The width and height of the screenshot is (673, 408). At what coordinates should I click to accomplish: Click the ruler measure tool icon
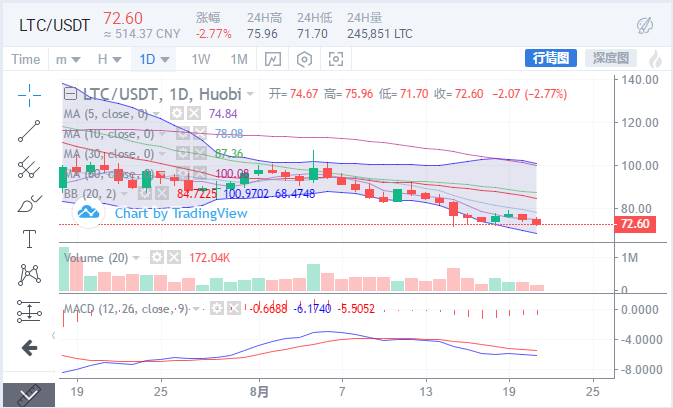(29, 395)
